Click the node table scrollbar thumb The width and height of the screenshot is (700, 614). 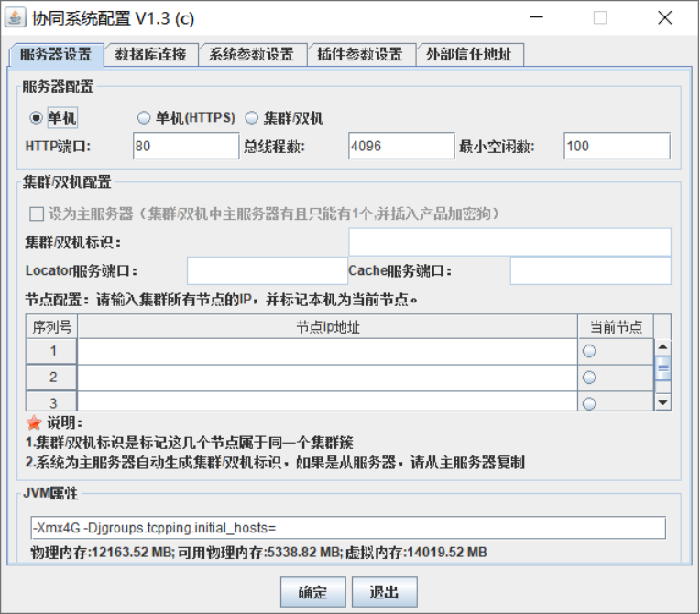click(663, 368)
